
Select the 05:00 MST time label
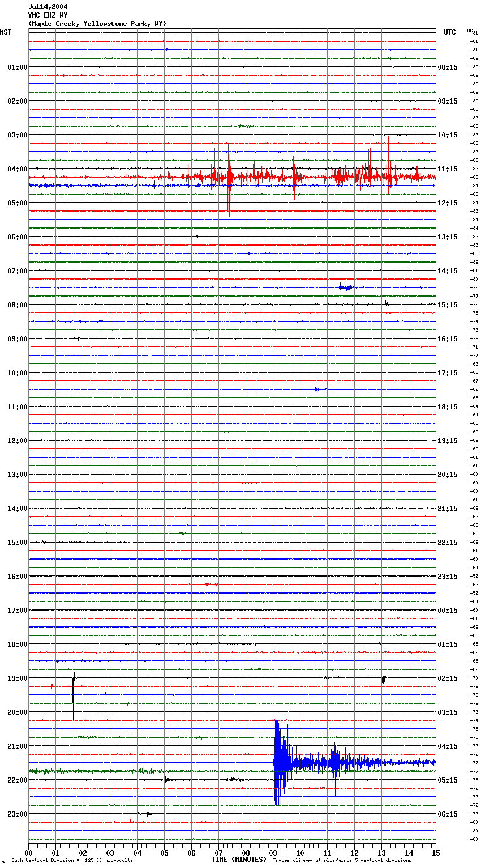point(18,203)
